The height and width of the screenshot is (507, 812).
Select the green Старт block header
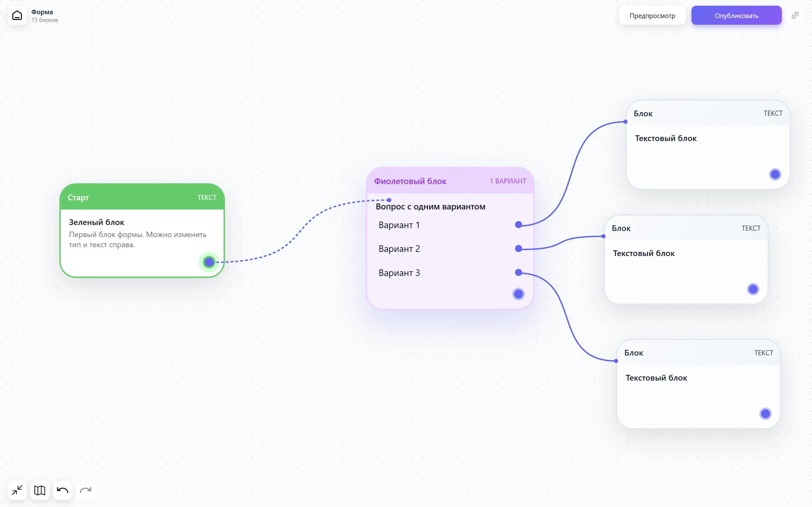(142, 197)
